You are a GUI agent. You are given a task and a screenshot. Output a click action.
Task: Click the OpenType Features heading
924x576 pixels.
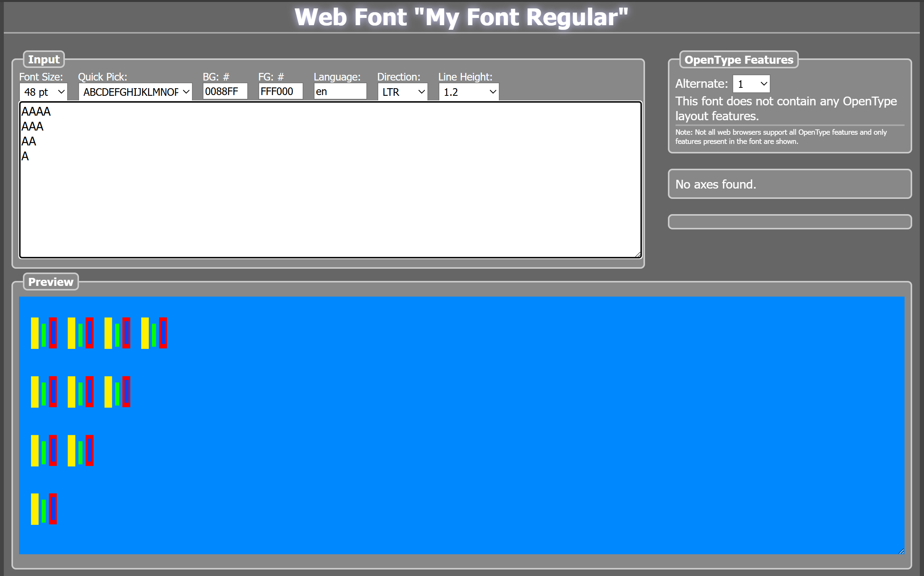[x=739, y=60]
